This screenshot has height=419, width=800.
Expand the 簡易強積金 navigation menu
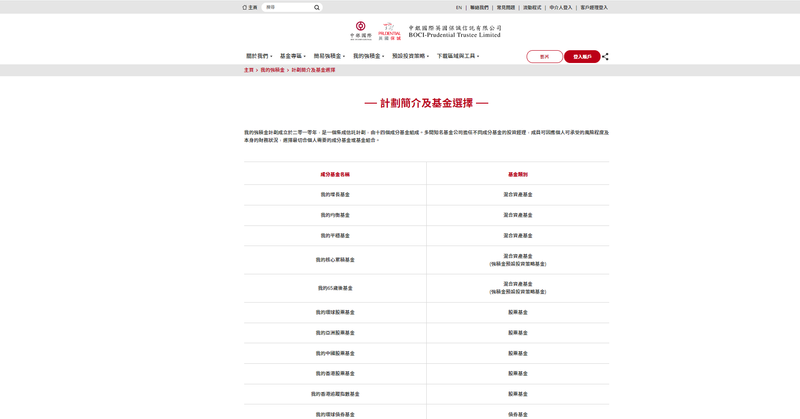(329, 56)
